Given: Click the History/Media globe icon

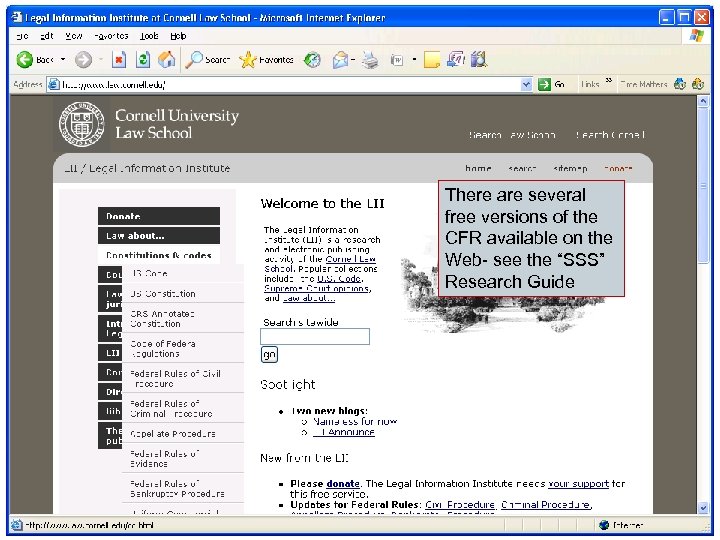Looking at the screenshot, I should tap(312, 60).
